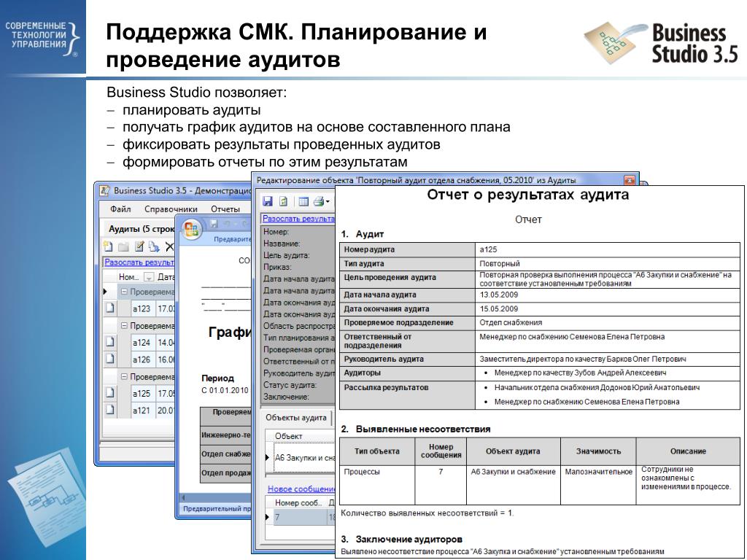Collapse the Проверяема group containing audit a124
This screenshot has width=747, height=560.
124,326
